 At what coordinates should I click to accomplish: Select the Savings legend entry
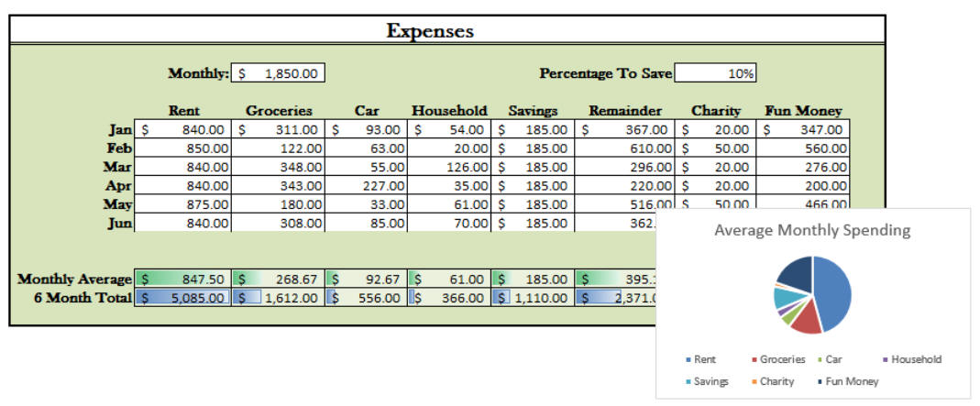pyautogui.click(x=706, y=381)
